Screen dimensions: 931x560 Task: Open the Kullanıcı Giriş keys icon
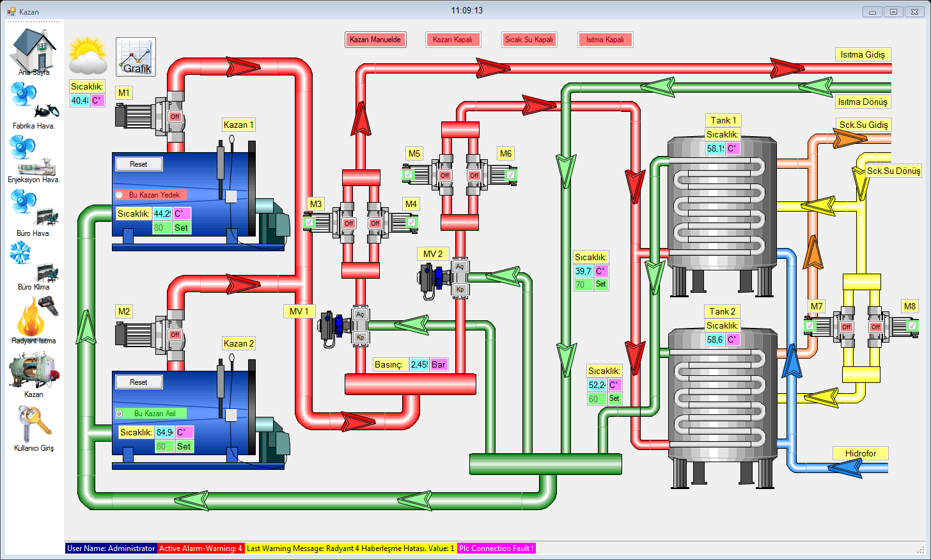click(x=33, y=424)
